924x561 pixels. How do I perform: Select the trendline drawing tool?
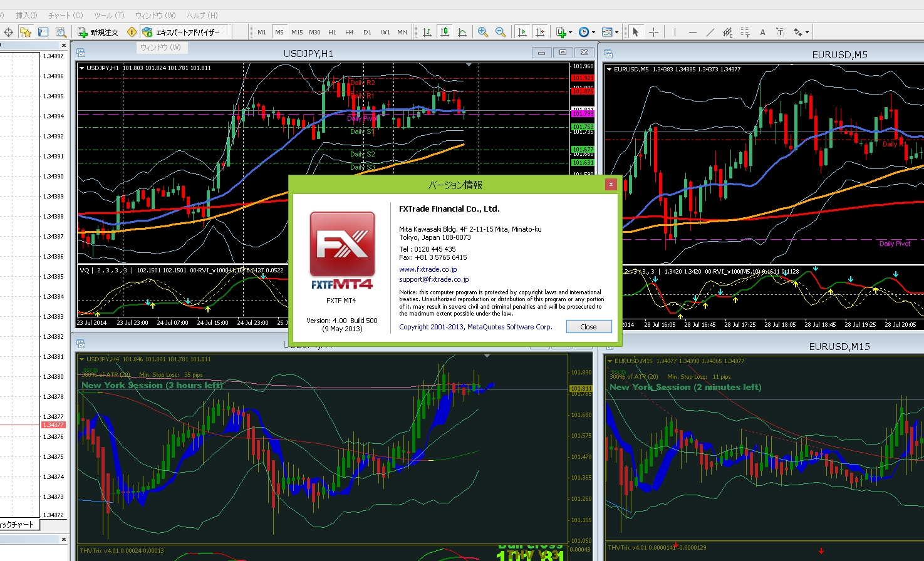click(710, 32)
